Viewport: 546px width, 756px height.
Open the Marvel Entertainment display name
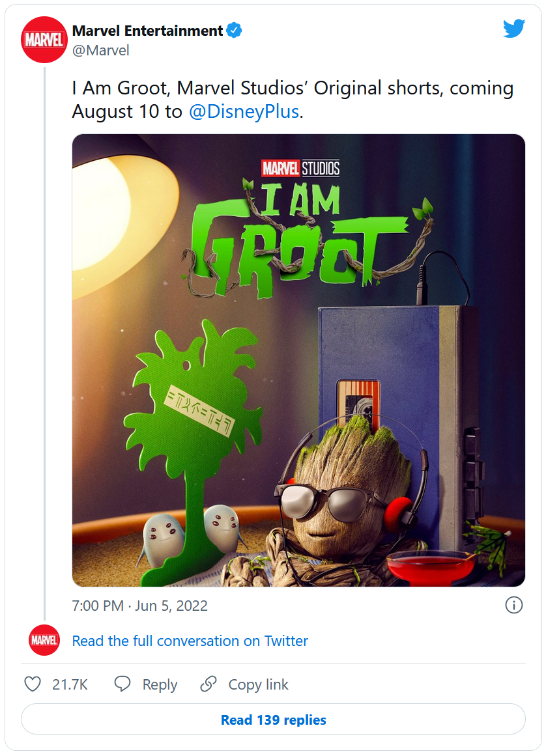tap(147, 31)
